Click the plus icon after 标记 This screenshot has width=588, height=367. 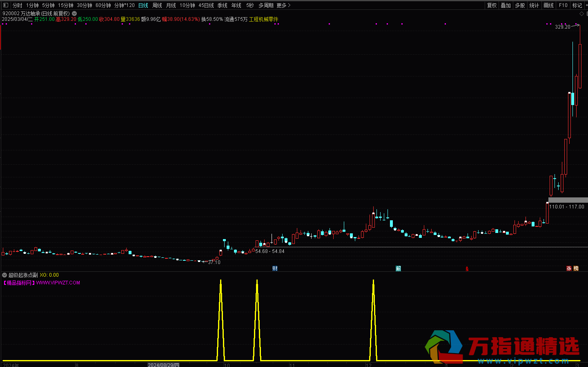pos(586,5)
